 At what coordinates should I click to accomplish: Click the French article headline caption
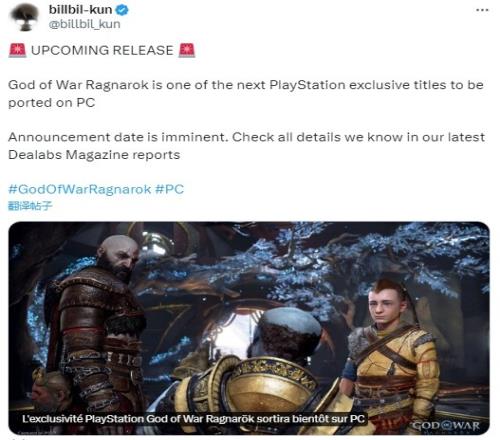coord(193,419)
